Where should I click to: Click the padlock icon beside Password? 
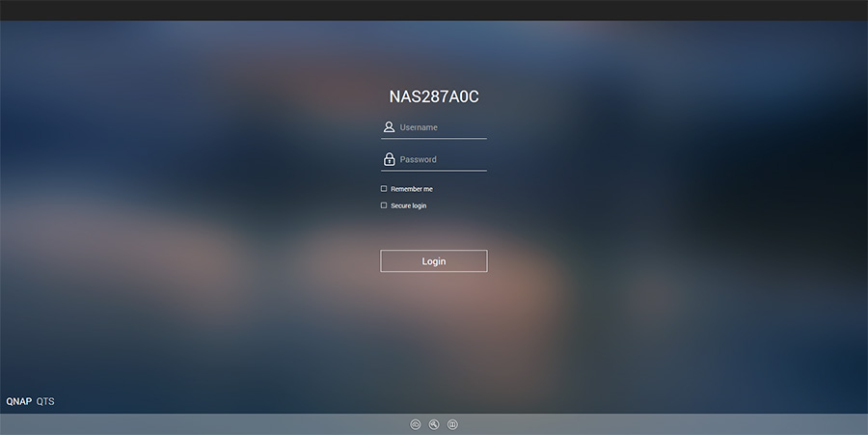tap(390, 159)
